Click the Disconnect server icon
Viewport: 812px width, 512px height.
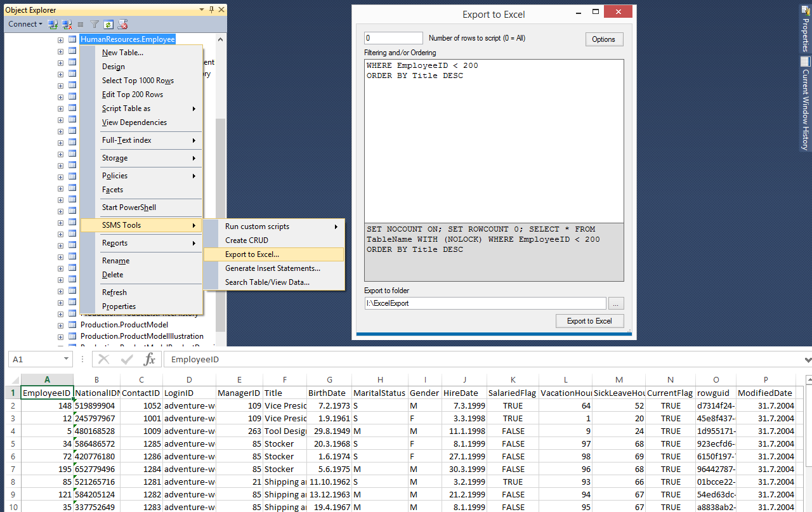tap(67, 24)
